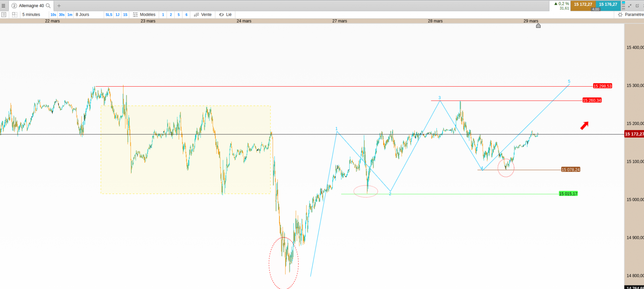This screenshot has height=289, width=644.
Task: Open Paramètres settings
Action: 634,15
